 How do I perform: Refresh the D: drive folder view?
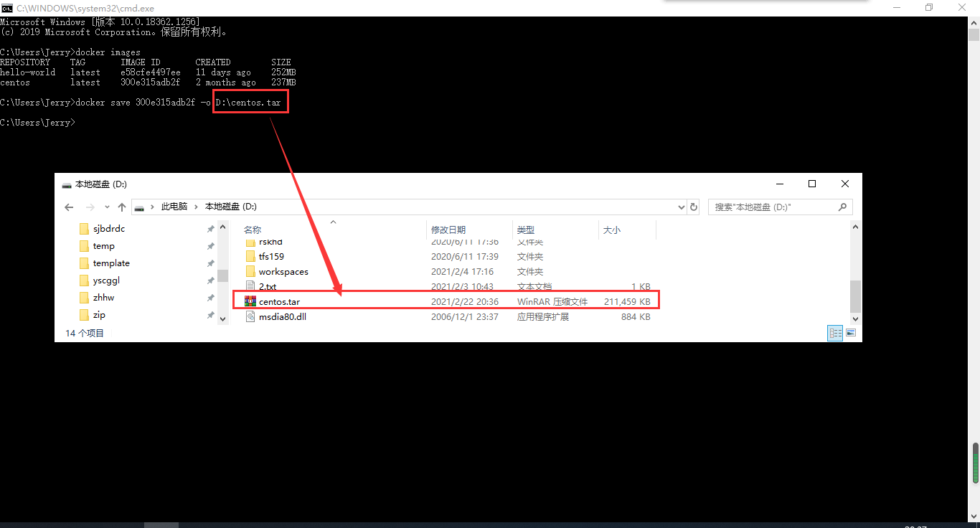tap(694, 207)
